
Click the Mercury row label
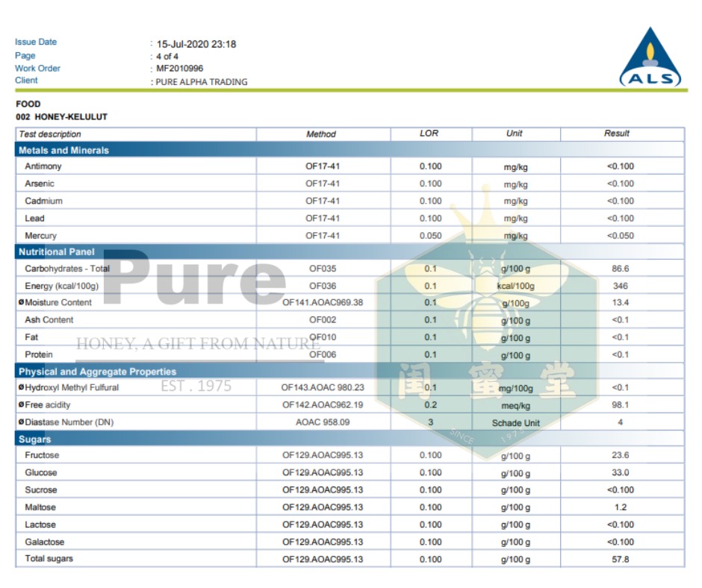[x=41, y=236]
